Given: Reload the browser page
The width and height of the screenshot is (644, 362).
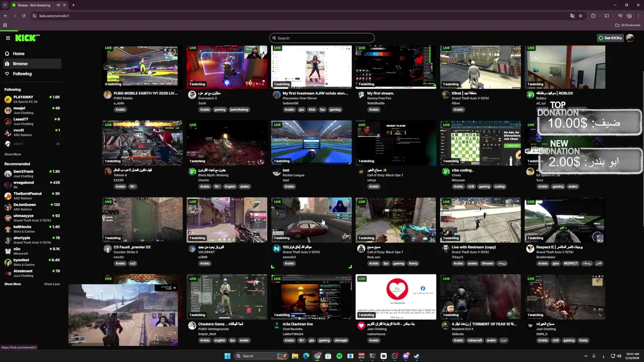Looking at the screenshot, I should pyautogui.click(x=24, y=16).
